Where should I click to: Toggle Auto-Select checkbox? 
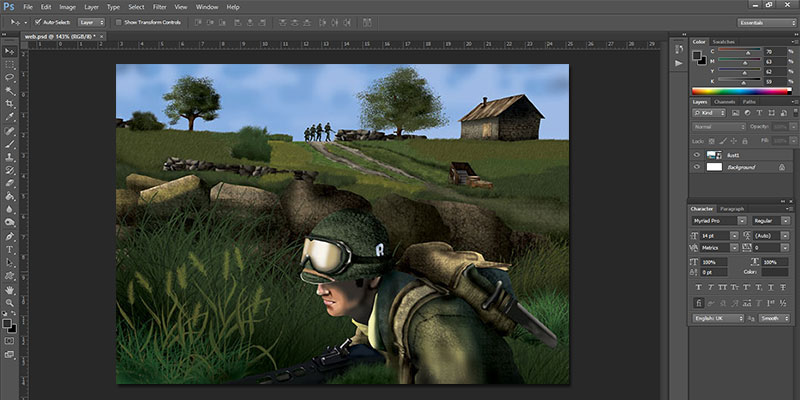[x=38, y=22]
